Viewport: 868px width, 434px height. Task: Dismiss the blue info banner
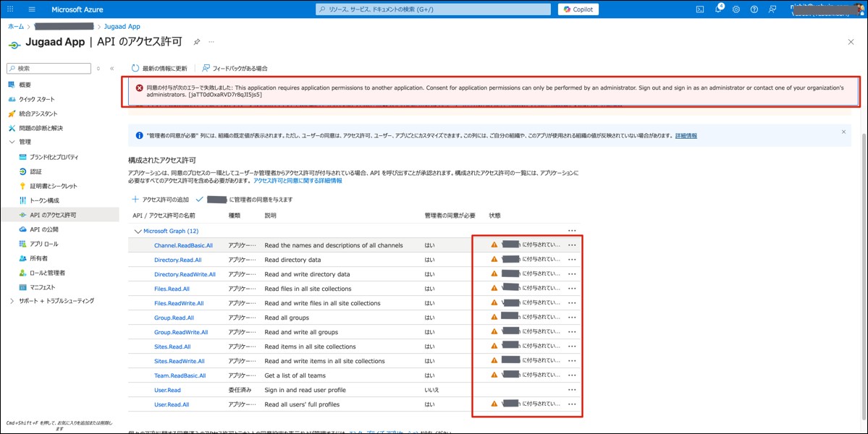pyautogui.click(x=843, y=132)
